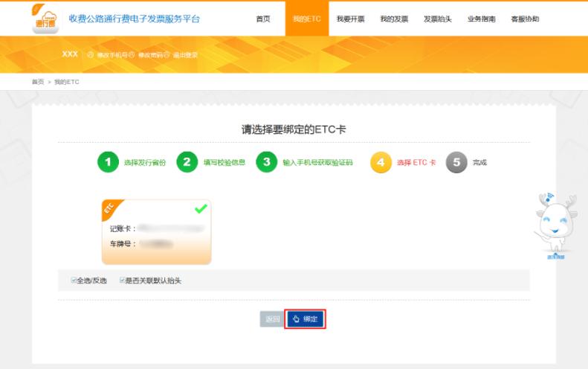Open the 我要开票 menu item
Screen dimensions: 588x369
(x=350, y=19)
